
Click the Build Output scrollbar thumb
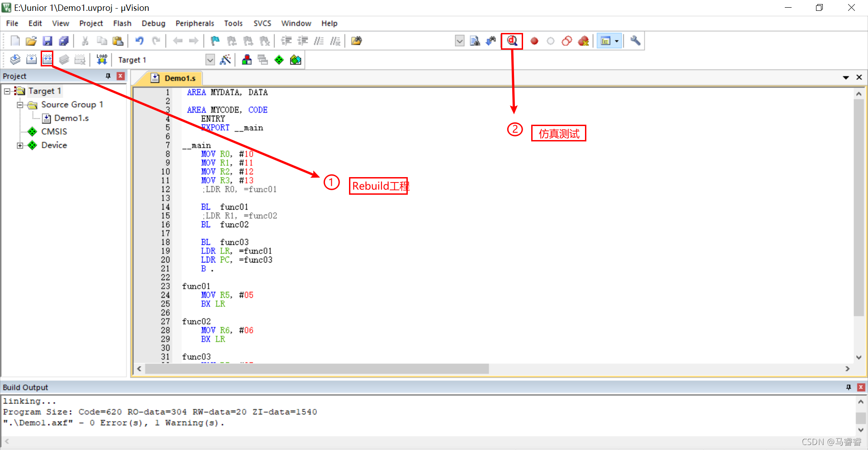pyautogui.click(x=861, y=418)
